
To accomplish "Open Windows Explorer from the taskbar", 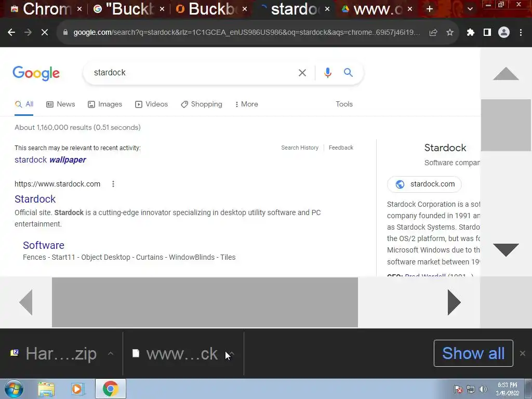I will (46, 389).
